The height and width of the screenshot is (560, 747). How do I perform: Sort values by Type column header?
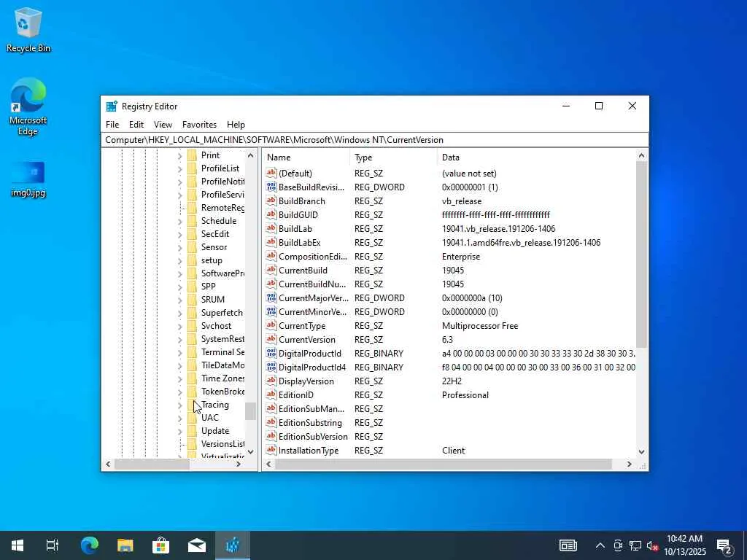[x=393, y=157]
